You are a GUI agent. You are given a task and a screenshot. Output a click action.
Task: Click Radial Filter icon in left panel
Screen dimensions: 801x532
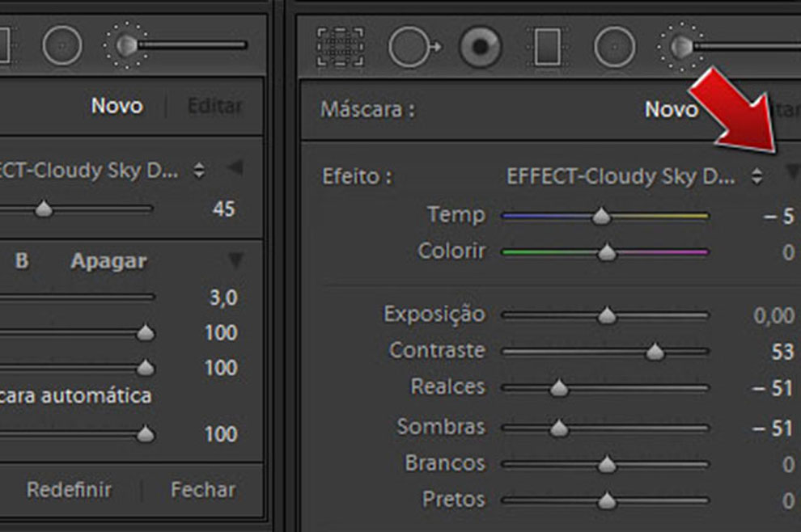click(61, 45)
